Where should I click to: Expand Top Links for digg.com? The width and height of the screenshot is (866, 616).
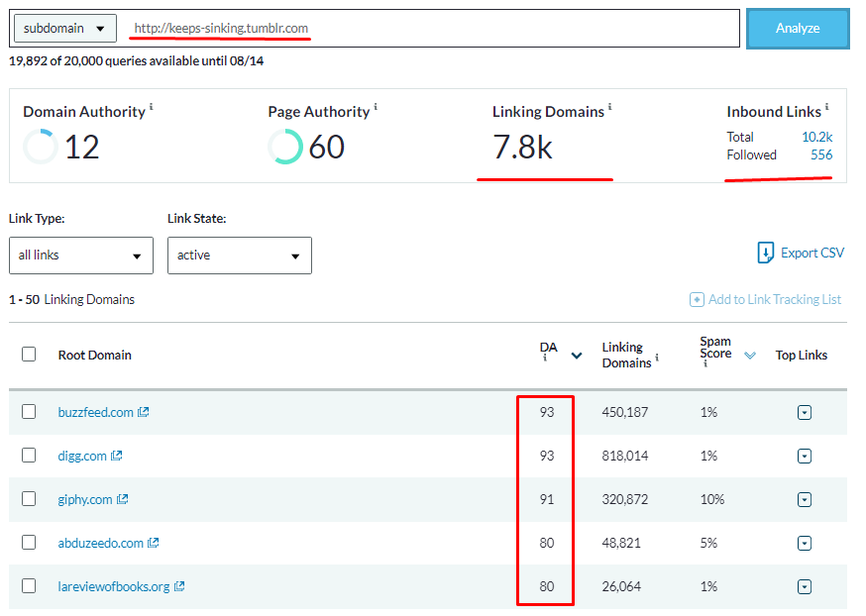(805, 456)
